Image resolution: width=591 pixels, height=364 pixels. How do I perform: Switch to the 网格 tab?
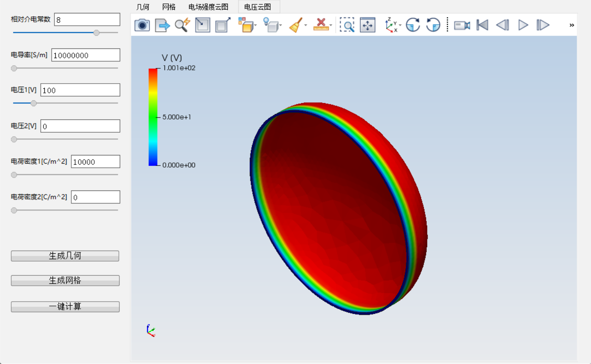169,7
